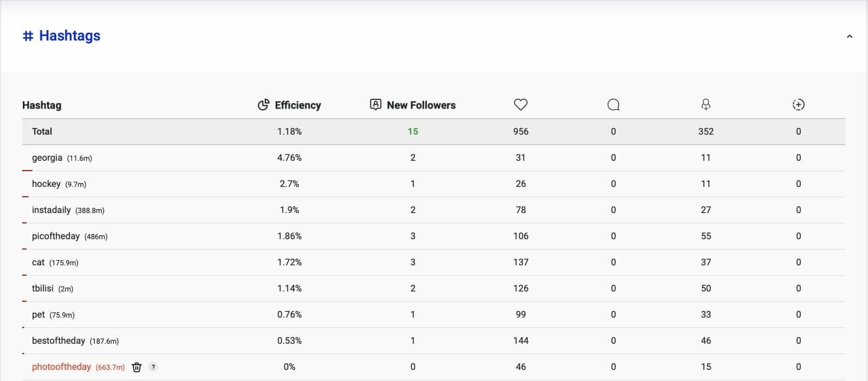Click the Hashtag column header
The image size is (868, 381).
coord(42,105)
